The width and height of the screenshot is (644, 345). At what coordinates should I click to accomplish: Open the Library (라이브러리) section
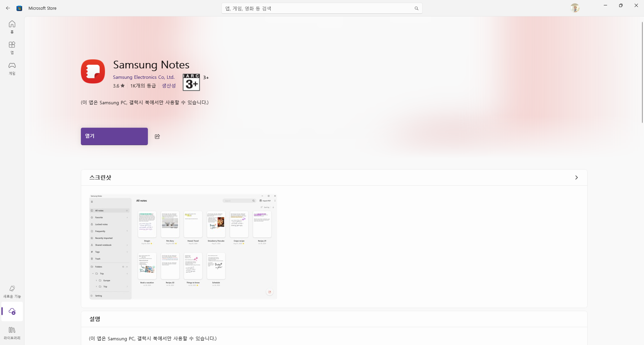(x=12, y=333)
